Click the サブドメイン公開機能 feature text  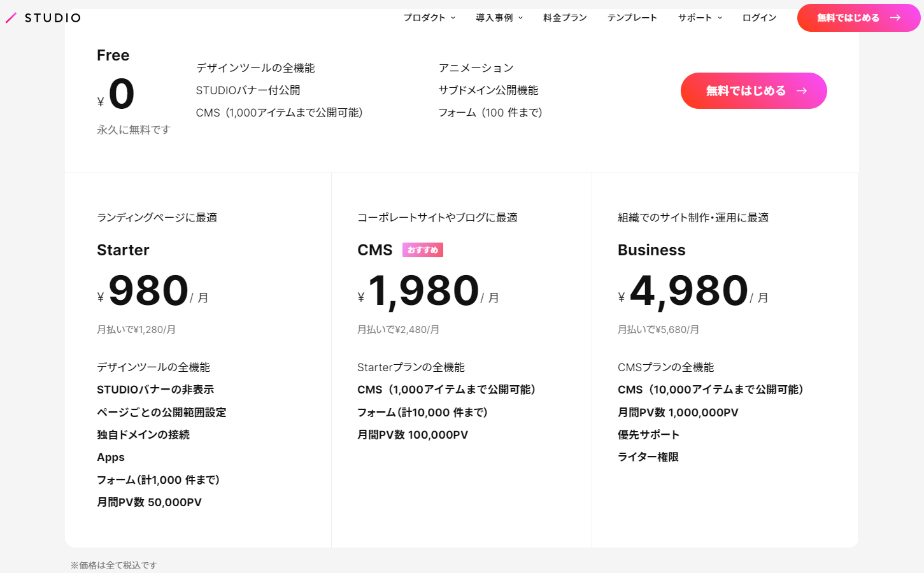tap(488, 90)
